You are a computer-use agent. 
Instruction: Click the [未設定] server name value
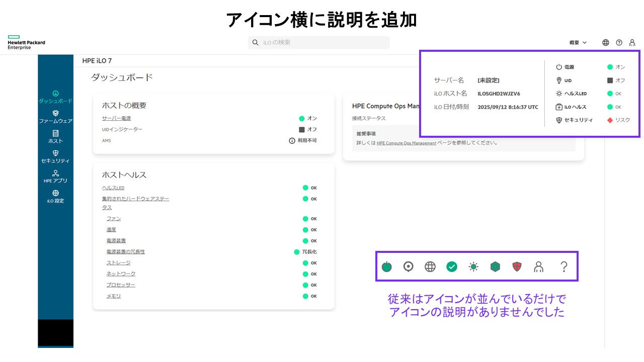pyautogui.click(x=489, y=80)
